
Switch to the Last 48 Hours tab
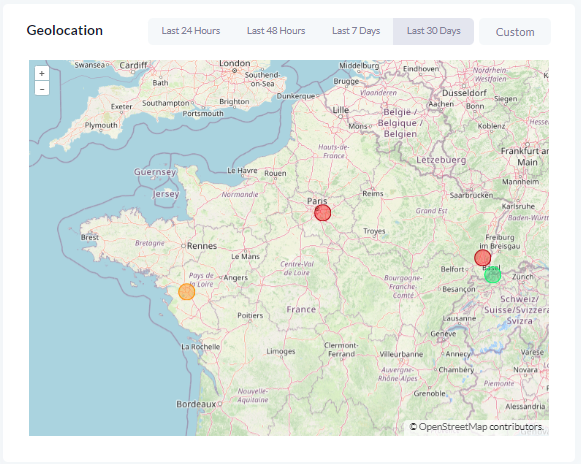pyautogui.click(x=276, y=31)
